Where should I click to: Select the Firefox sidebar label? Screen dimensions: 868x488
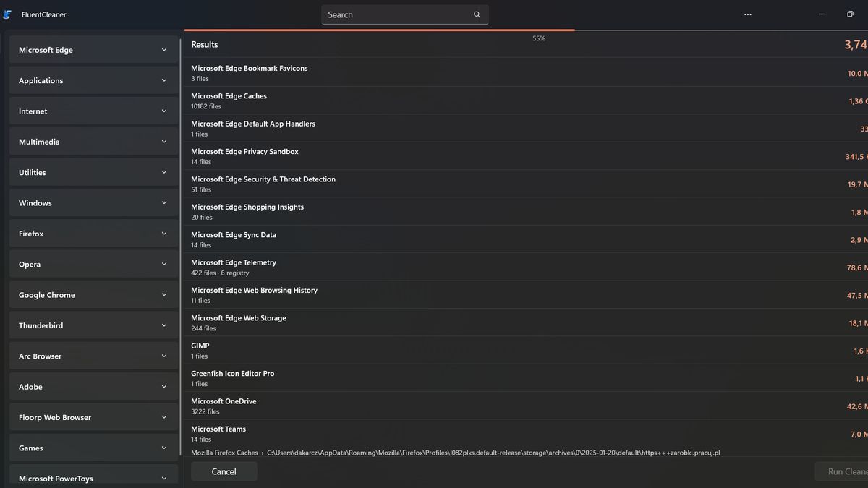coord(31,234)
